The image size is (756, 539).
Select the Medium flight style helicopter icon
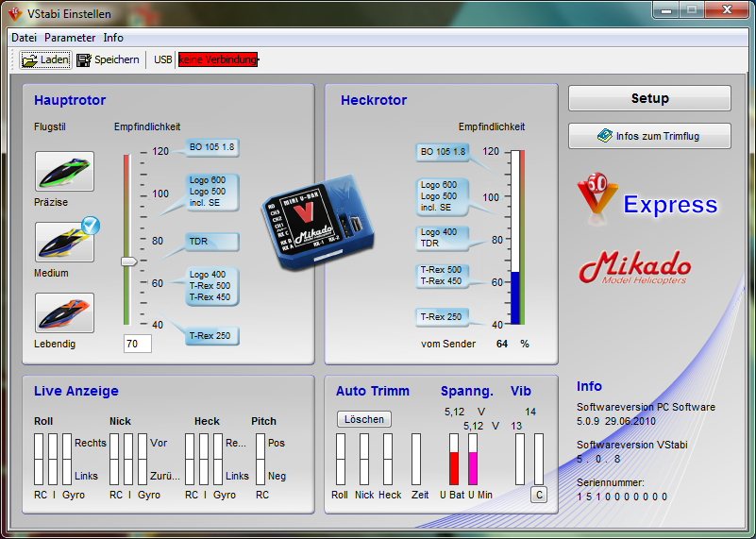(64, 242)
